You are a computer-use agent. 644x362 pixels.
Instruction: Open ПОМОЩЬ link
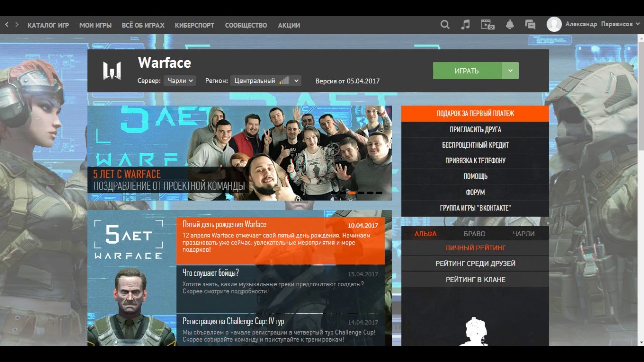tap(475, 176)
